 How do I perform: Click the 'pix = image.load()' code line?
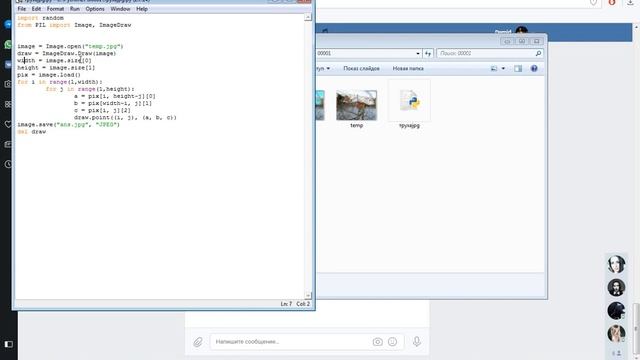click(x=49, y=75)
